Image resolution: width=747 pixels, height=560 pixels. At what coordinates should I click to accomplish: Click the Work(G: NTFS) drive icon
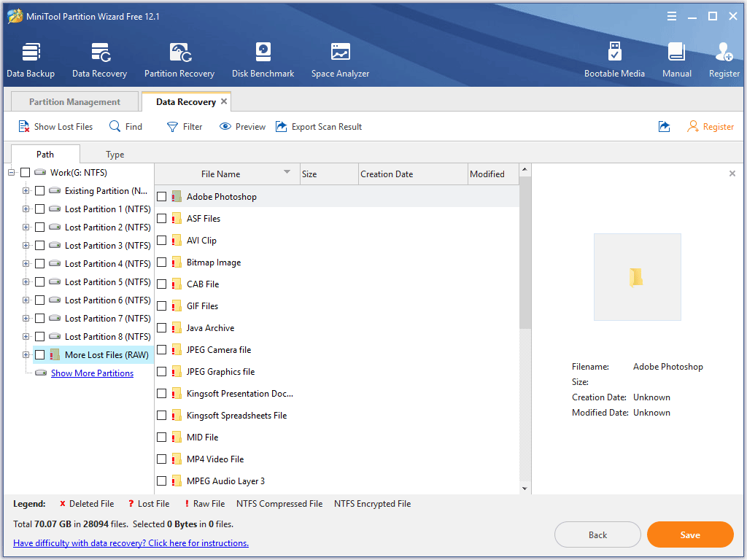tap(41, 172)
